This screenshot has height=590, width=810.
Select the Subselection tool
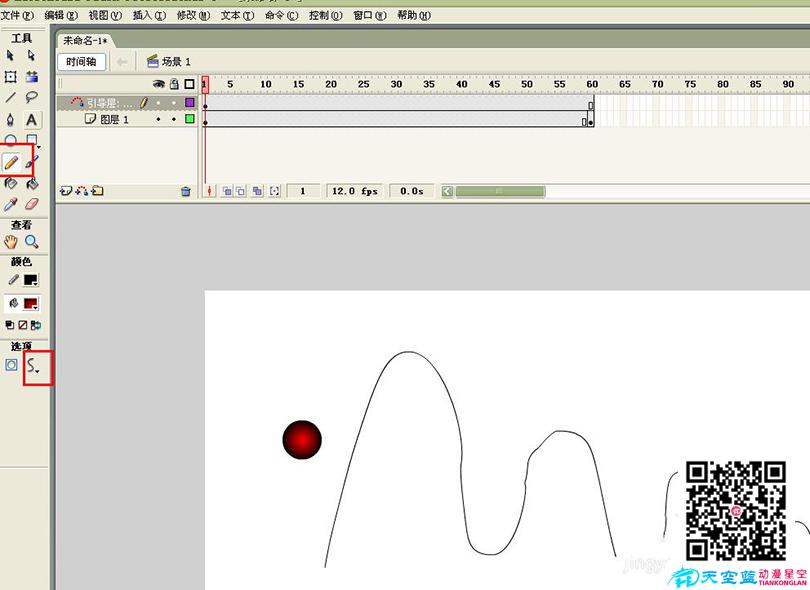click(32, 55)
